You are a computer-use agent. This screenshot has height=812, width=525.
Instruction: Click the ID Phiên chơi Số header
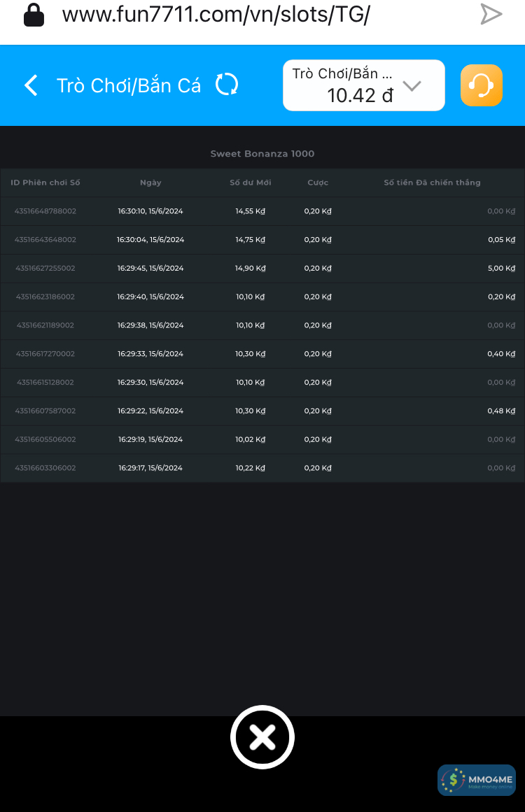[45, 183]
